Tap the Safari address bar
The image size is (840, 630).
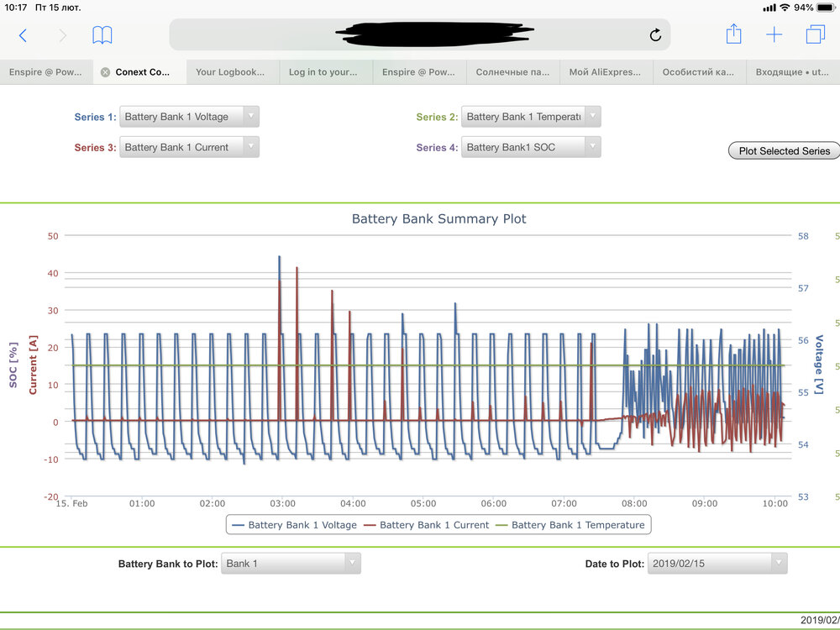(420, 35)
